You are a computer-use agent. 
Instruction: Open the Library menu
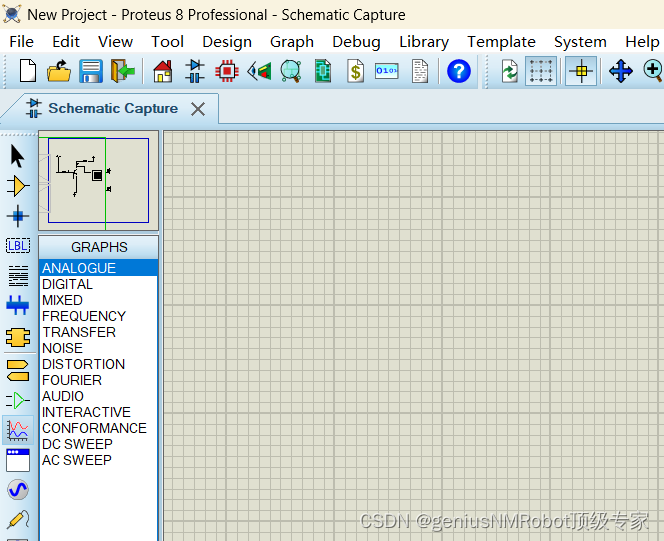click(x=424, y=41)
